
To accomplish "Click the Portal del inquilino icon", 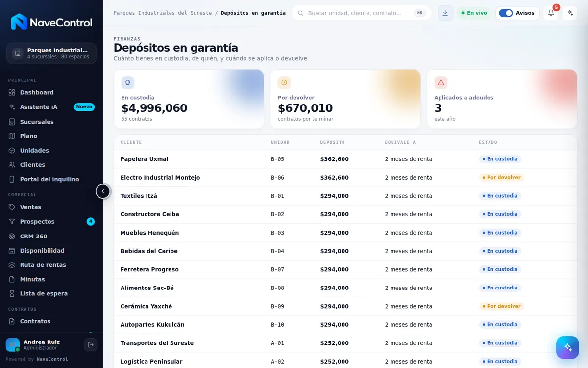I will [x=12, y=179].
